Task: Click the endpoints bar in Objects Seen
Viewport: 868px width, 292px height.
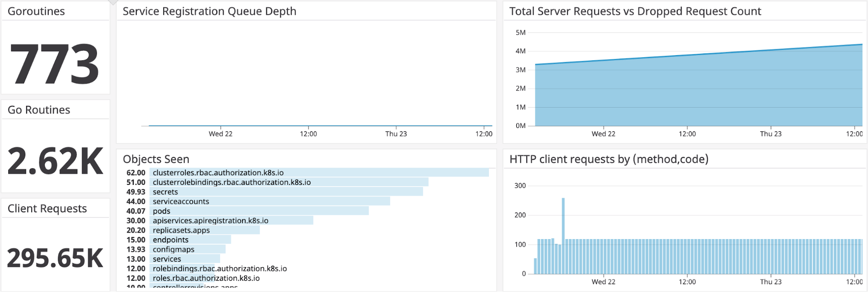Action: (x=190, y=240)
